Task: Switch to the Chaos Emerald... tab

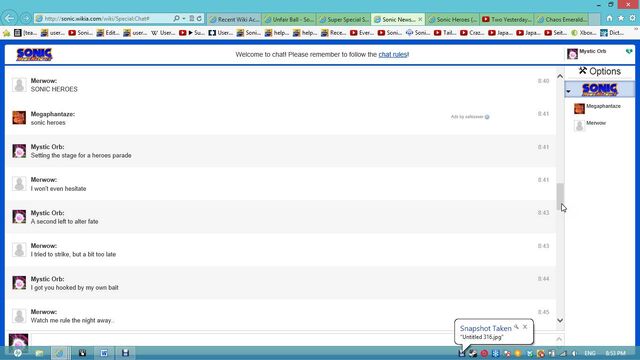Action: coord(562,19)
